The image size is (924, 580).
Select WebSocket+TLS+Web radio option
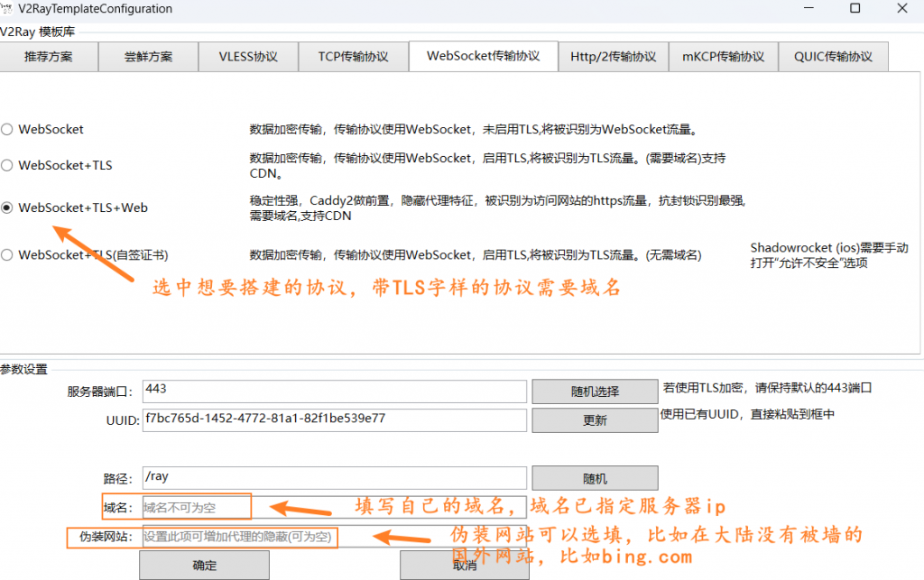(7, 207)
